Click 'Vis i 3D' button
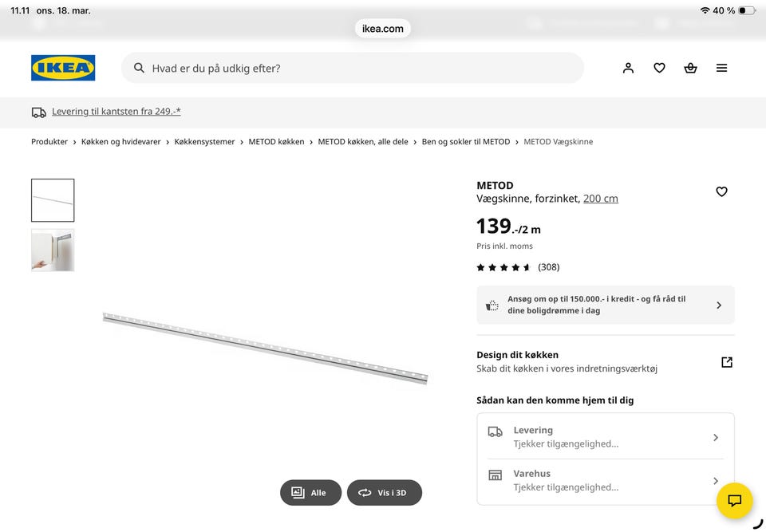 click(384, 493)
